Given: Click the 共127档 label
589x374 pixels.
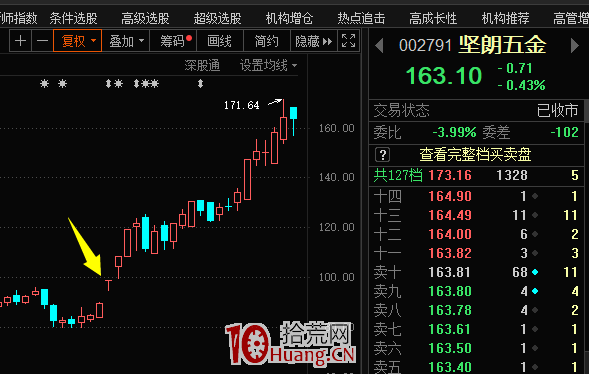Looking at the screenshot, I should [x=398, y=175].
